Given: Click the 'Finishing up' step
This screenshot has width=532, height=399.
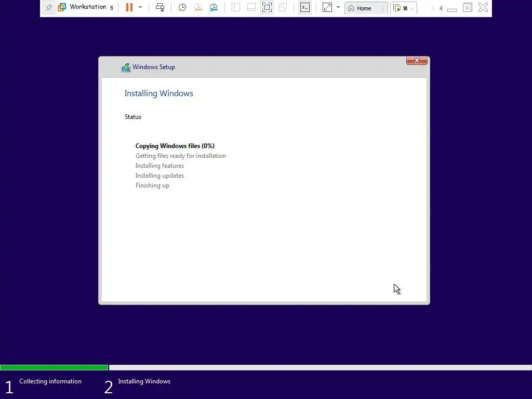Looking at the screenshot, I should (x=152, y=185).
